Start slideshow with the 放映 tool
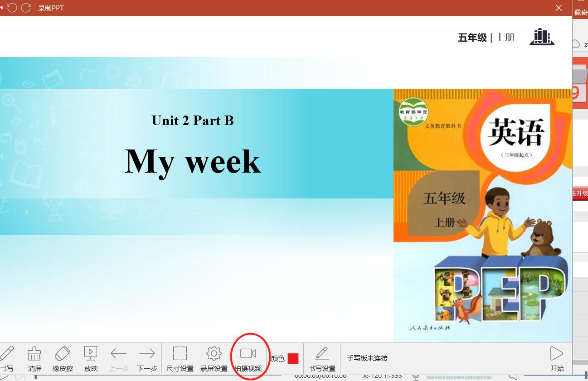The width and height of the screenshot is (588, 381). tap(91, 358)
